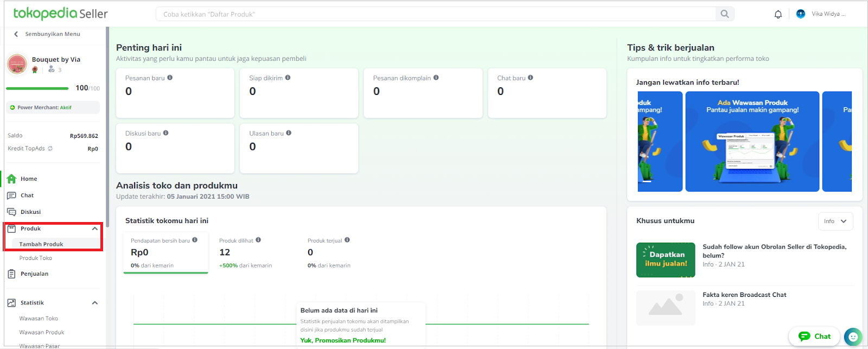Click the Kredit TopAds refresh icon
The width and height of the screenshot is (868, 349).
coord(50,148)
